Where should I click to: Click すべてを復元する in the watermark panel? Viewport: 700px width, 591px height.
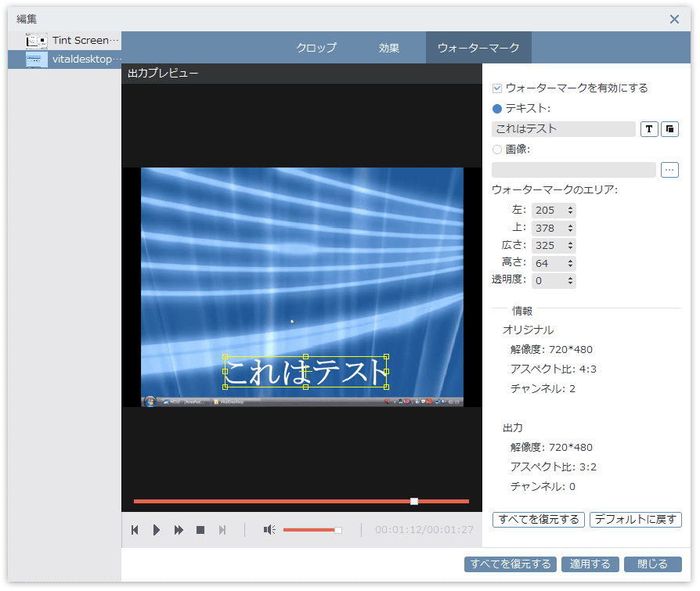(x=539, y=520)
